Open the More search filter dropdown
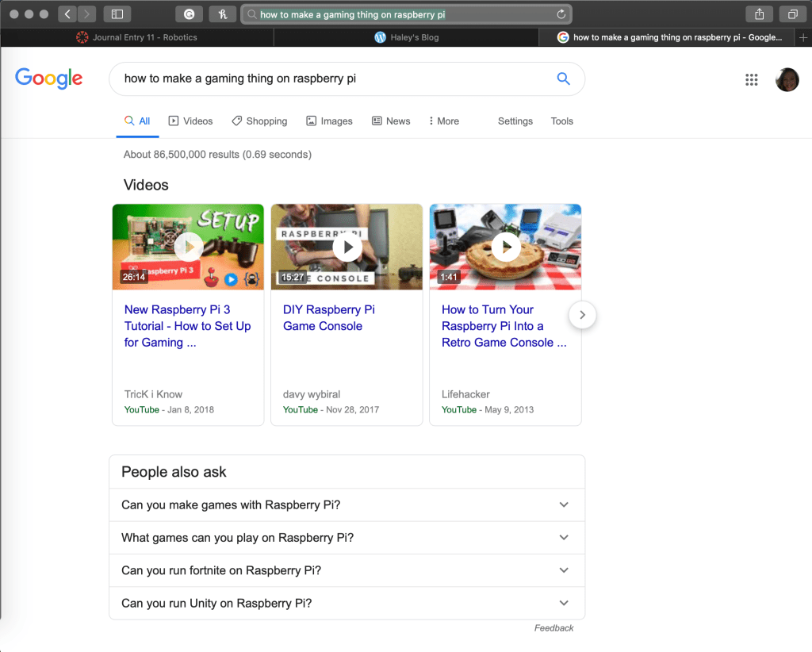 pos(444,121)
